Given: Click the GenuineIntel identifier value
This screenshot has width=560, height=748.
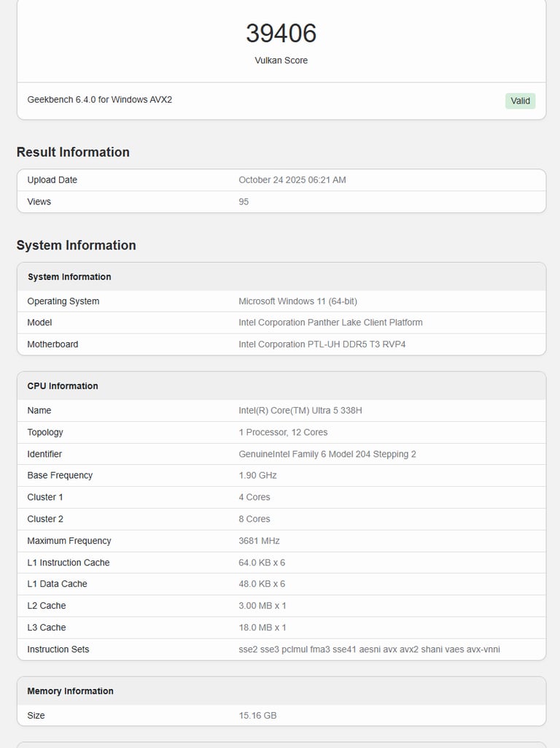Looking at the screenshot, I should 327,454.
